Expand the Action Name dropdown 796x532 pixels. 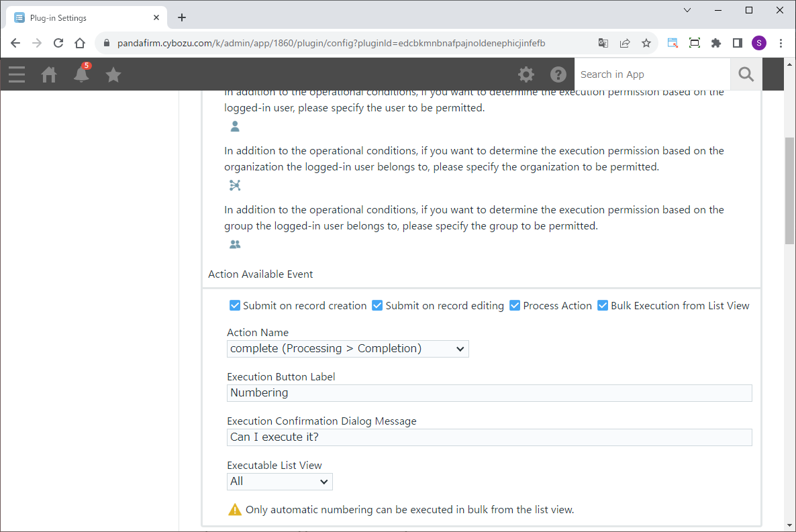(x=348, y=349)
